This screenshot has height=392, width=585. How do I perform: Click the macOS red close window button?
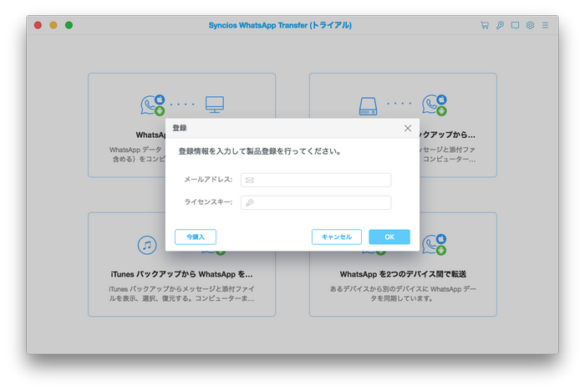click(38, 25)
